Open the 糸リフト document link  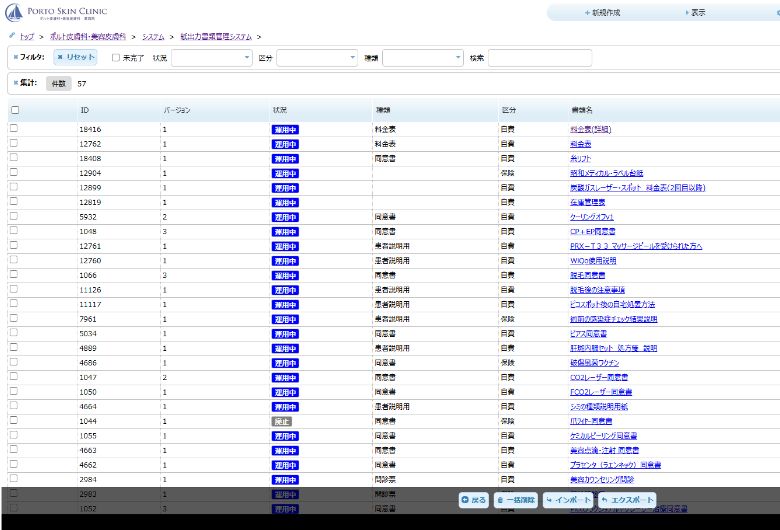[x=581, y=159]
